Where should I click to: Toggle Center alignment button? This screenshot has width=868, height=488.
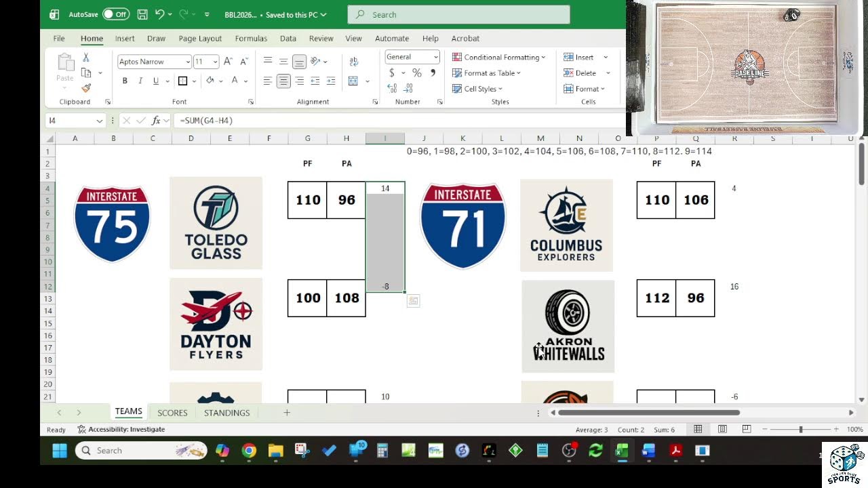tap(283, 81)
